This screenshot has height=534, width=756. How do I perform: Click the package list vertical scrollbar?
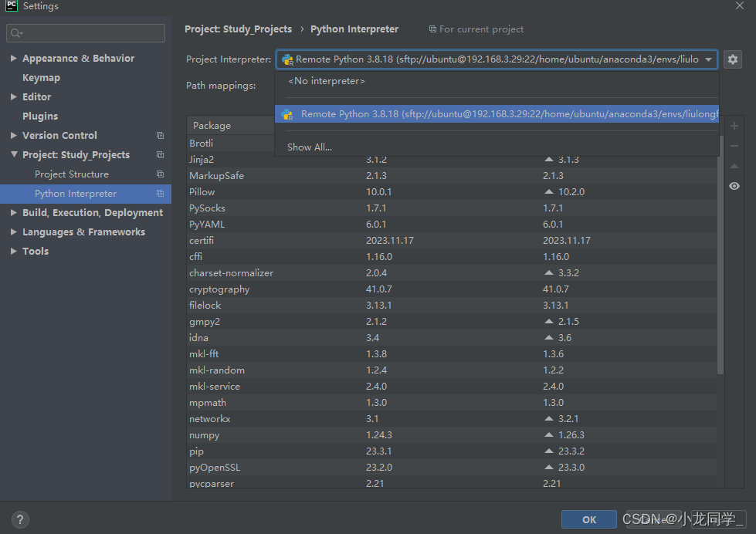tap(720, 254)
